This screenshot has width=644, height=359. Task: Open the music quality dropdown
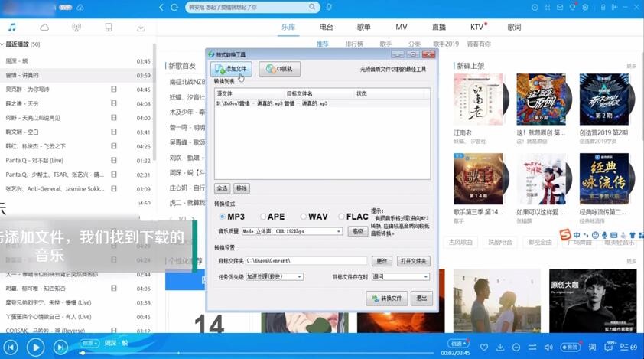click(292, 231)
